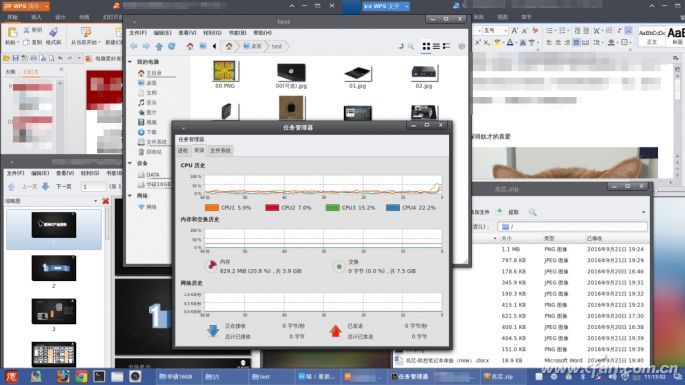This screenshot has width=685, height=385.
Task: Launch Chrome from the taskbar
Action: [x=81, y=376]
